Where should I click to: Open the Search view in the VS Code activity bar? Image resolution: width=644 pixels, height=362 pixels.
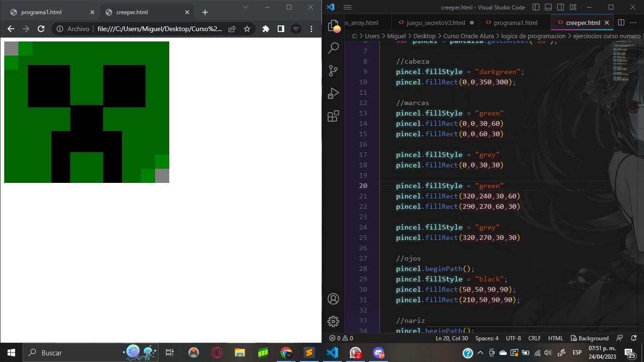(x=333, y=48)
